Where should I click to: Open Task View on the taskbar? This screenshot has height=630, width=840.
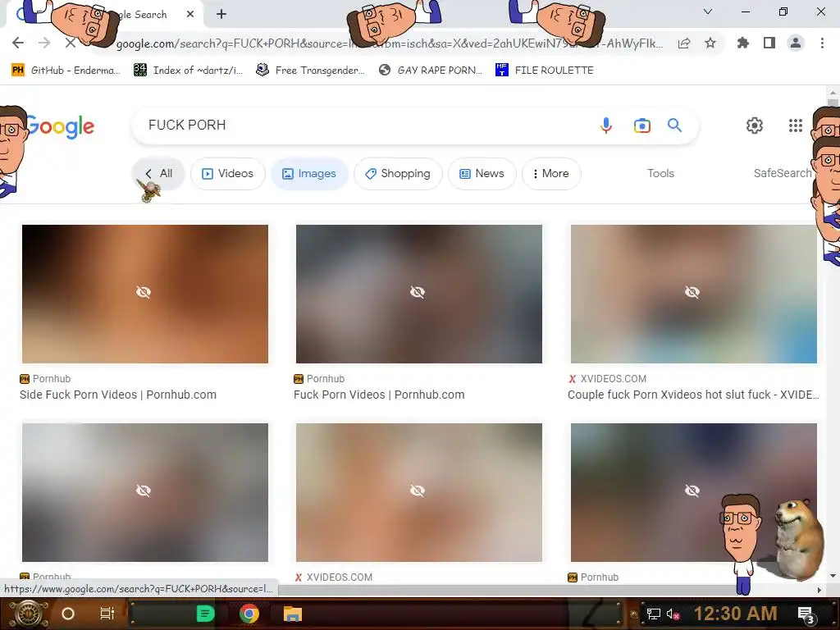tap(107, 614)
